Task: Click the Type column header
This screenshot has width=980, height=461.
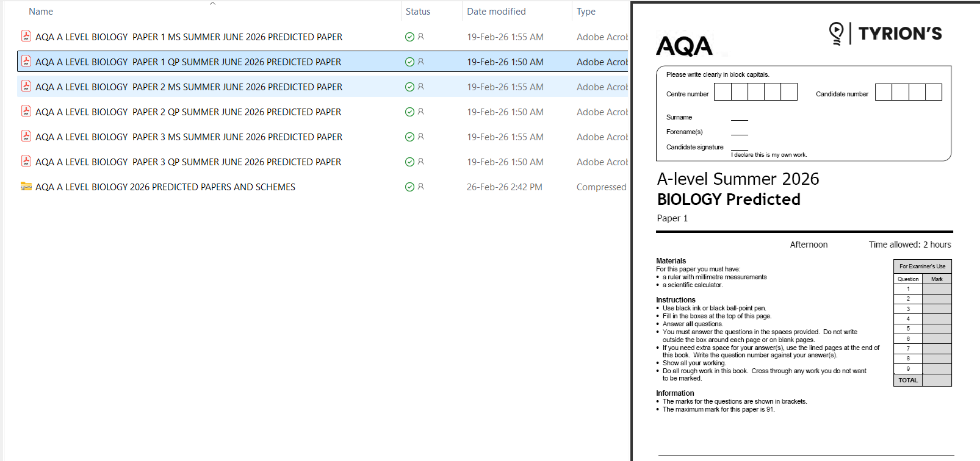Action: tap(586, 12)
